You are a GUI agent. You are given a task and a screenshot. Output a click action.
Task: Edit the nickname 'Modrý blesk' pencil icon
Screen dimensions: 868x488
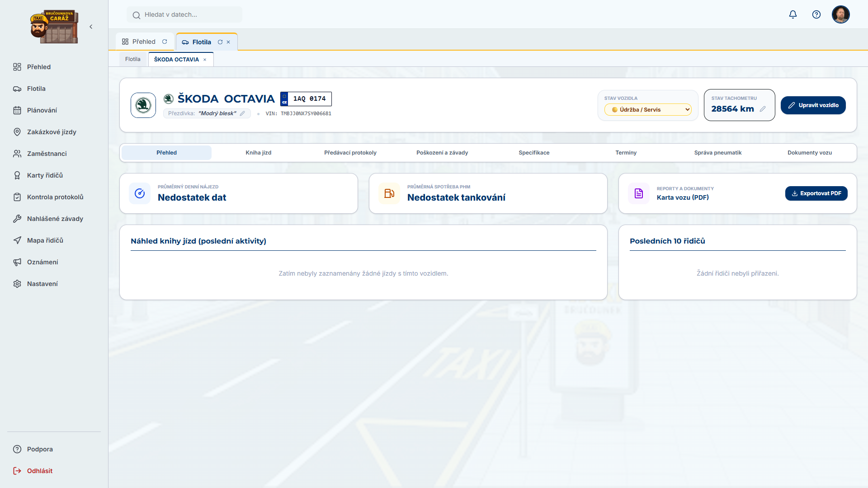tap(243, 113)
